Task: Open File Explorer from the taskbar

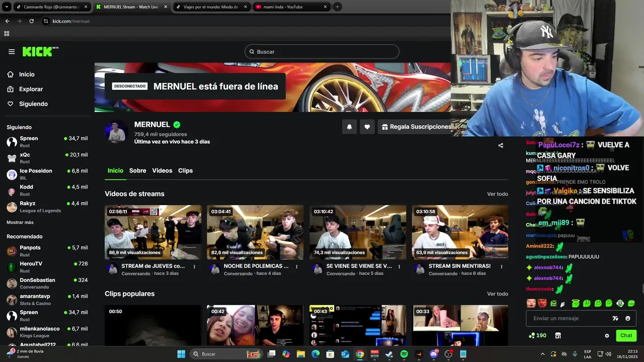Action: point(301,354)
